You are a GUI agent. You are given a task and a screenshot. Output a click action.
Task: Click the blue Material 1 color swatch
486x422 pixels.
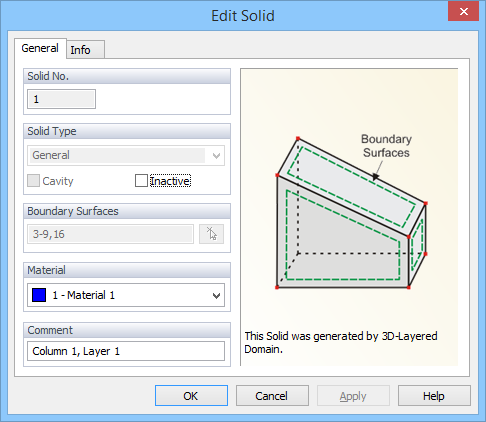(39, 295)
